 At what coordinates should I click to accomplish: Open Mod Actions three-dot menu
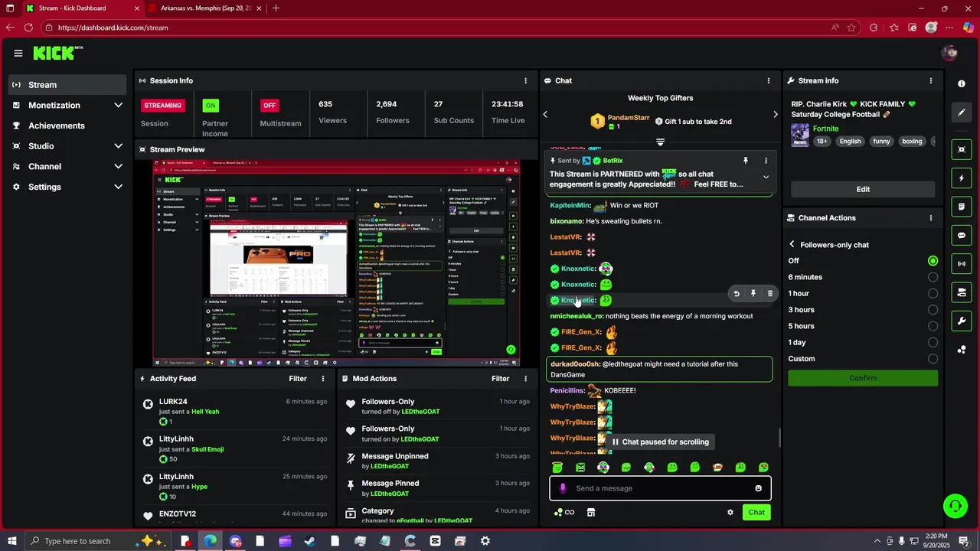point(525,379)
